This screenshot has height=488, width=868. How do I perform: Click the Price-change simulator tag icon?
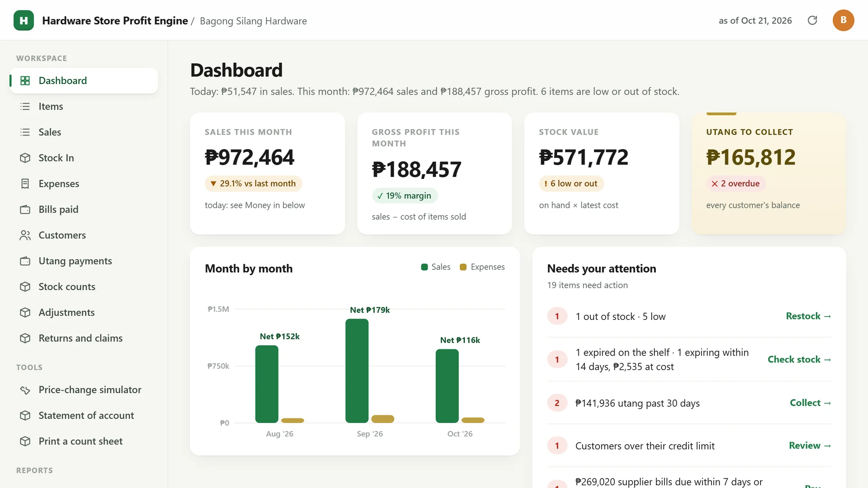(25, 389)
